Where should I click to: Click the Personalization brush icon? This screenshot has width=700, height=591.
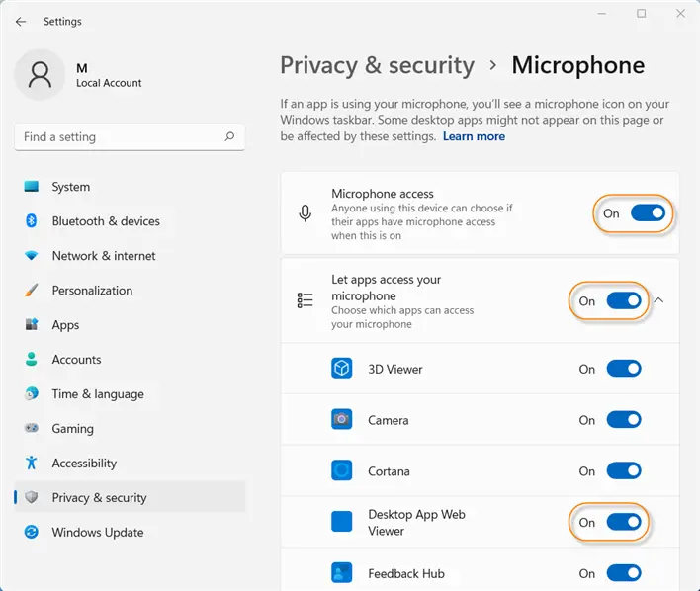point(32,291)
